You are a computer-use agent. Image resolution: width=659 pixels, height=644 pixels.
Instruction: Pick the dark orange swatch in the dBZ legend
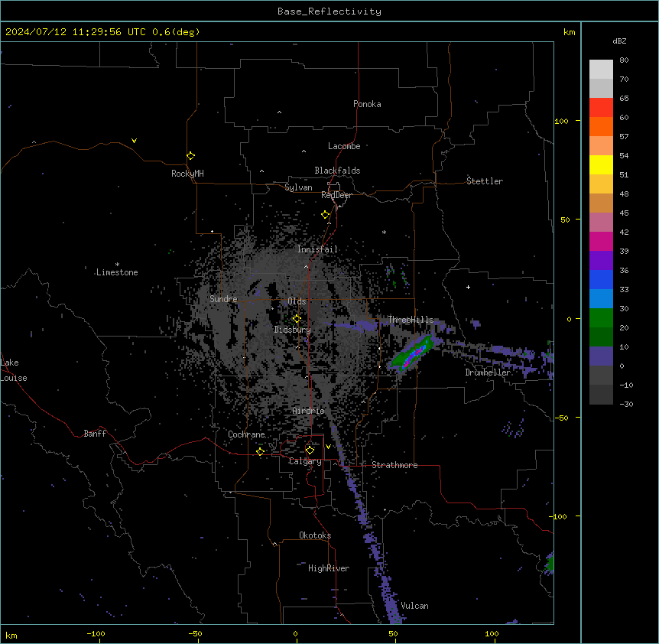pos(601,126)
